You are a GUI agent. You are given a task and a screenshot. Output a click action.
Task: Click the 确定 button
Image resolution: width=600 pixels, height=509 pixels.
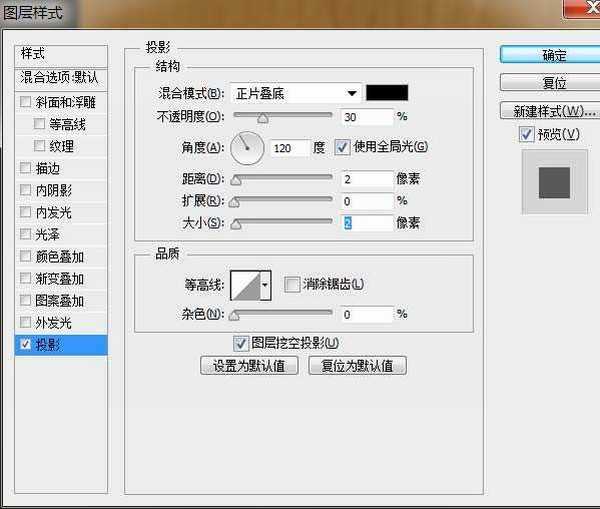553,56
